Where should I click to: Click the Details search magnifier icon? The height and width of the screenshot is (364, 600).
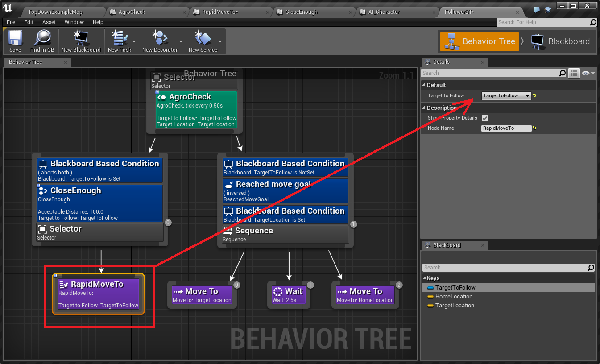pos(562,73)
